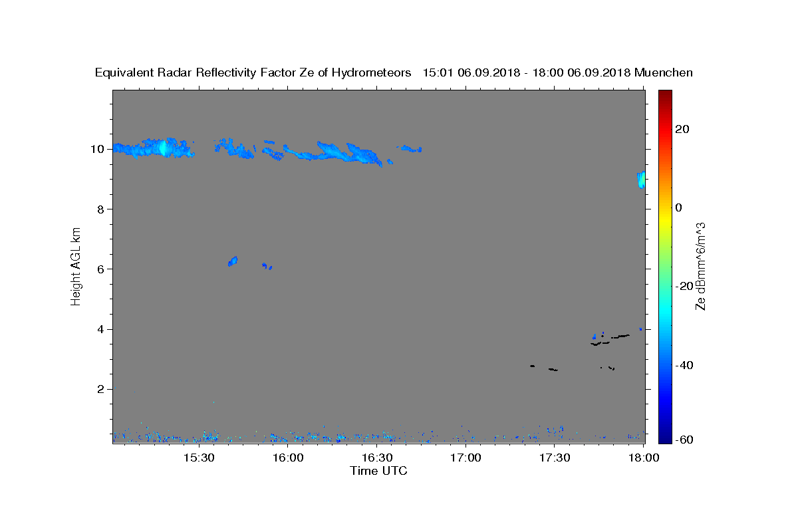Image resolution: width=798 pixels, height=532 pixels.
Task: Click the '17:00' time tick label
Action: 465,458
